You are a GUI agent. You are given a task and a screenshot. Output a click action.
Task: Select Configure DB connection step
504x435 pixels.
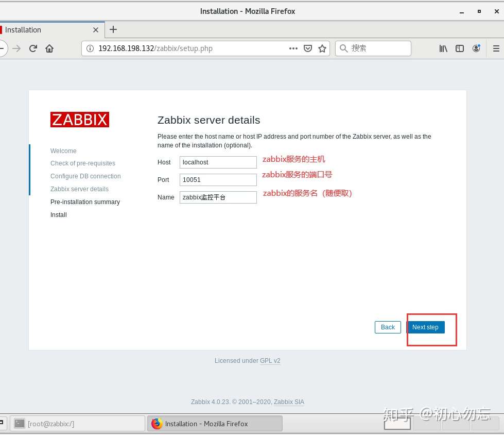(x=85, y=176)
